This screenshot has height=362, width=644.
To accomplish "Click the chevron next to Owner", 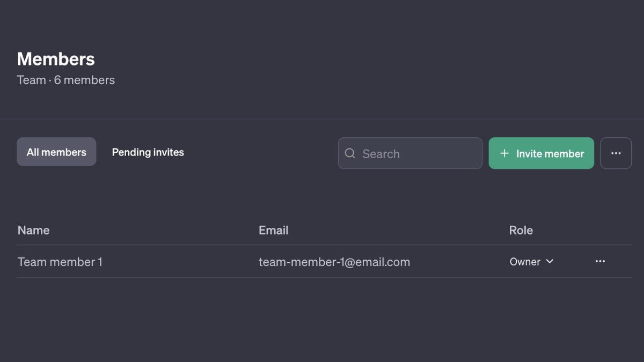I will coord(550,261).
